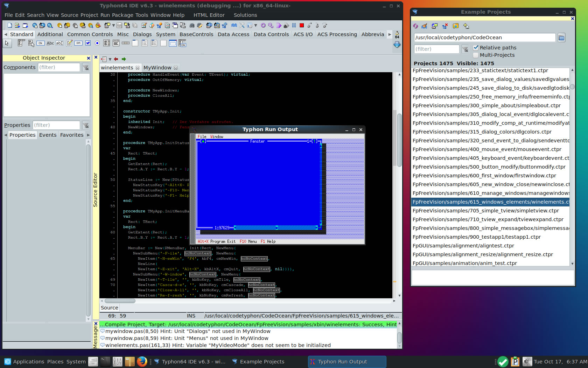Screen dimensions: 588x368
Task: Click the source editor vertical scrollbar thumb
Action: point(399,140)
